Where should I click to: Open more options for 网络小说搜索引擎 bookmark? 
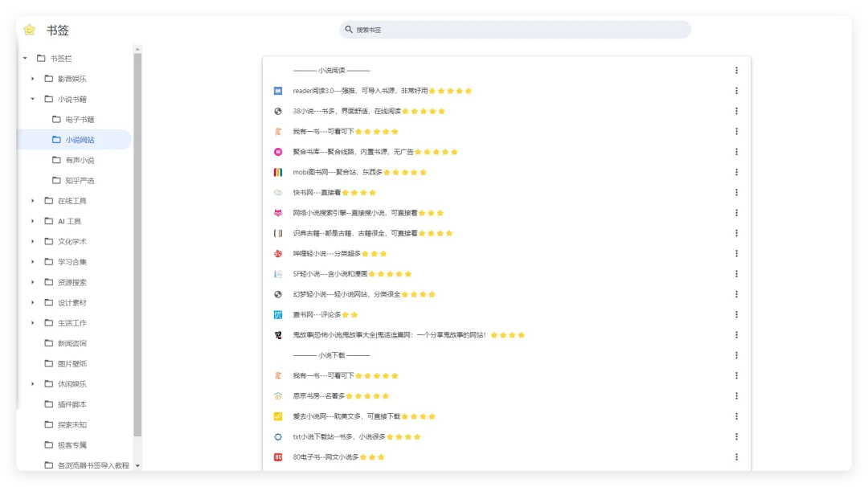coord(736,212)
